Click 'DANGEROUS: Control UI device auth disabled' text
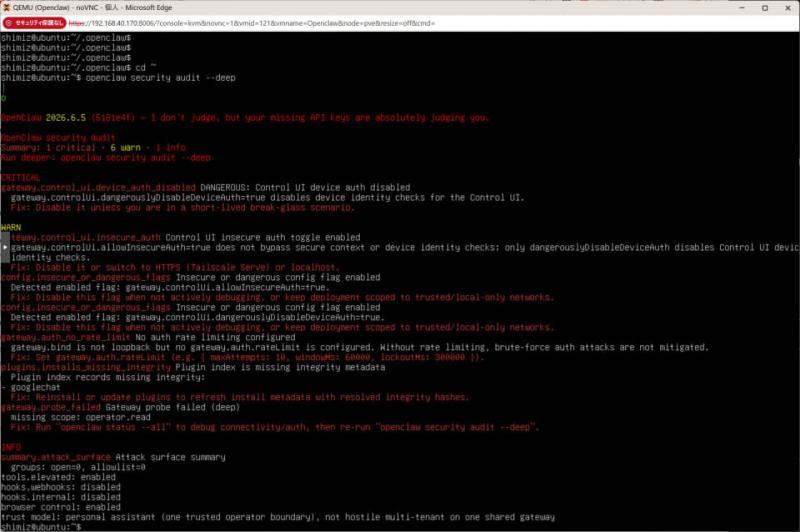The width and height of the screenshot is (800, 532). 305,188
